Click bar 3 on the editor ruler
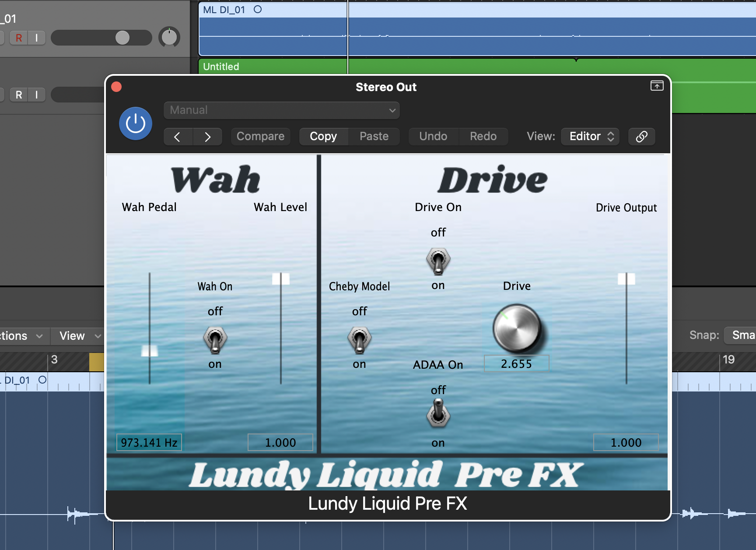The image size is (756, 550). tap(54, 360)
